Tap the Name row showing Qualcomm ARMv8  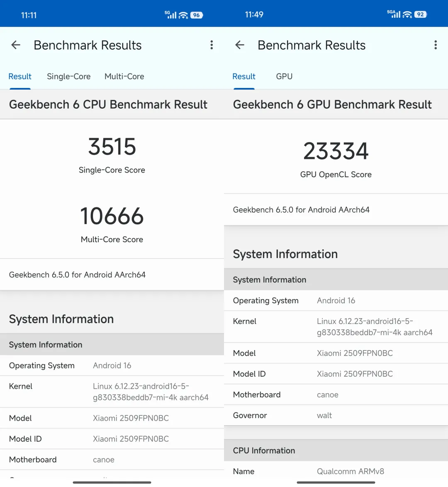(x=336, y=471)
